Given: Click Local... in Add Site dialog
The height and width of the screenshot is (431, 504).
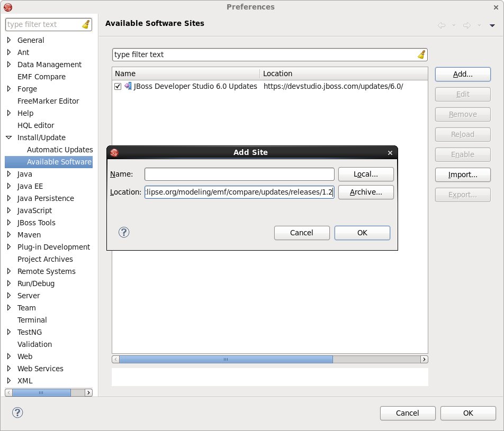Looking at the screenshot, I should 366,174.
